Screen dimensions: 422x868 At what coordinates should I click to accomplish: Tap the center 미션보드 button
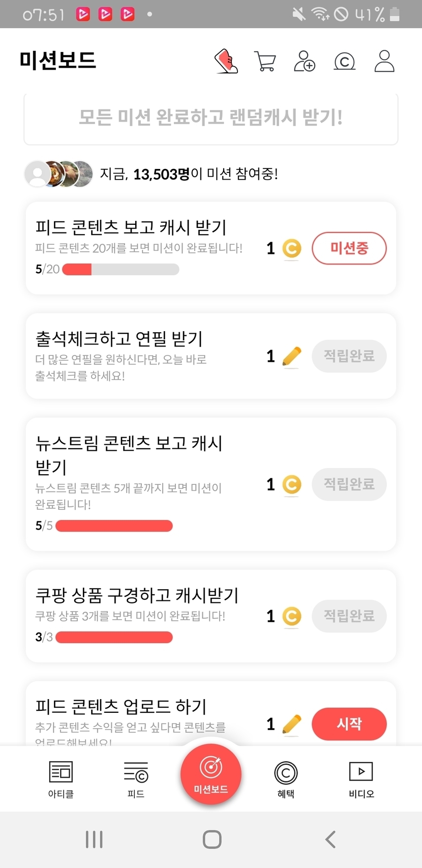[x=211, y=773]
